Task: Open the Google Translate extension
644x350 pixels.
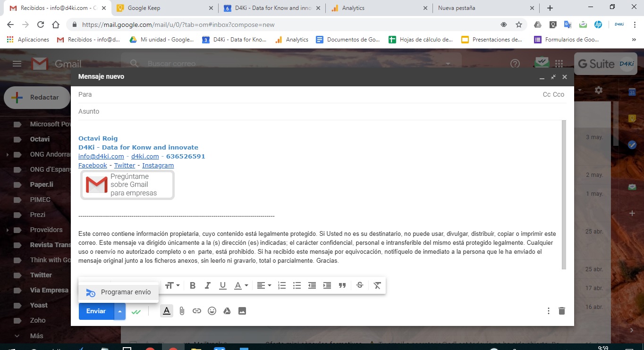Action: 568,25
